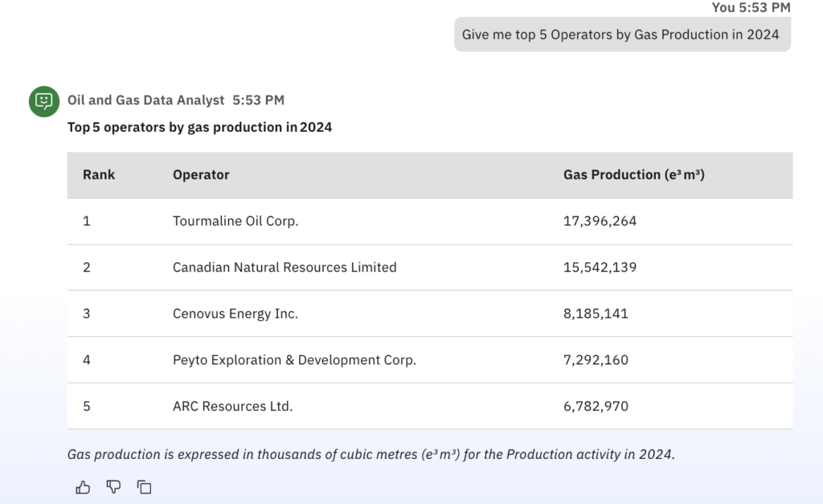Click the Oil and Gas Data Analyst name
Viewport: 823px width, 504px height.
[146, 100]
